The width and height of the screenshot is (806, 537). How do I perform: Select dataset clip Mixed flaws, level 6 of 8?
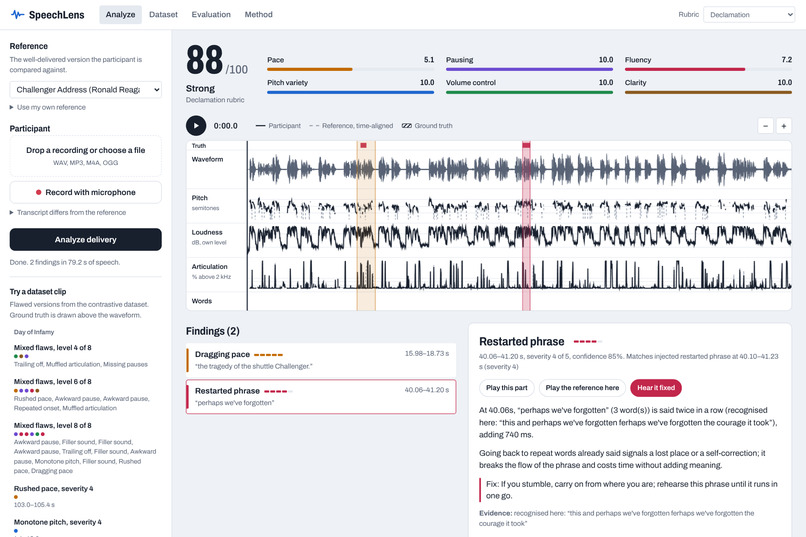coord(85,395)
